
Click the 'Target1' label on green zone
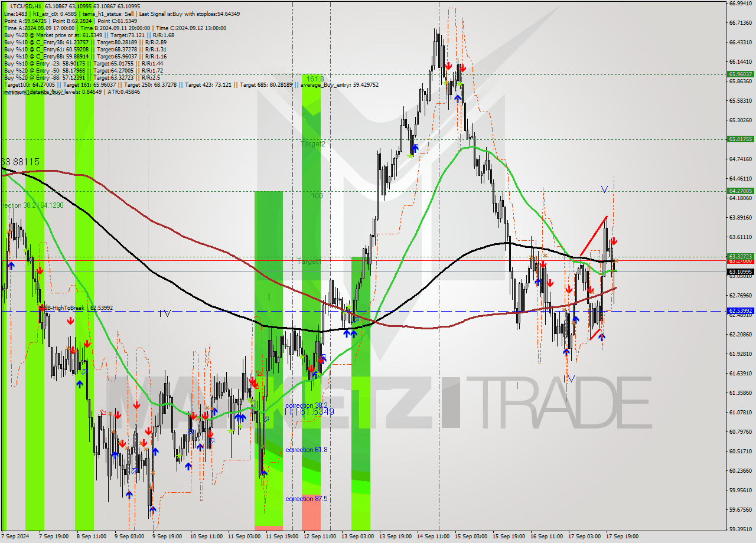(x=308, y=261)
